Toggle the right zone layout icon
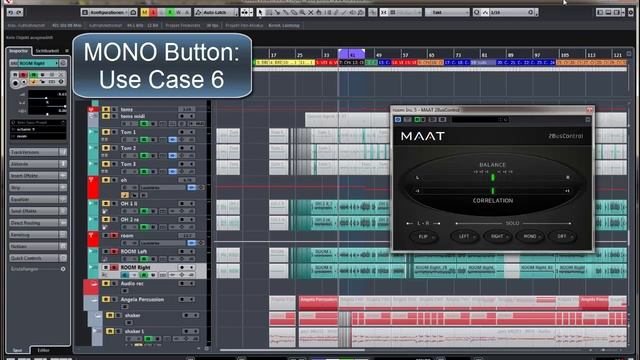Image resolution: width=640 pixels, height=360 pixels. point(617,13)
